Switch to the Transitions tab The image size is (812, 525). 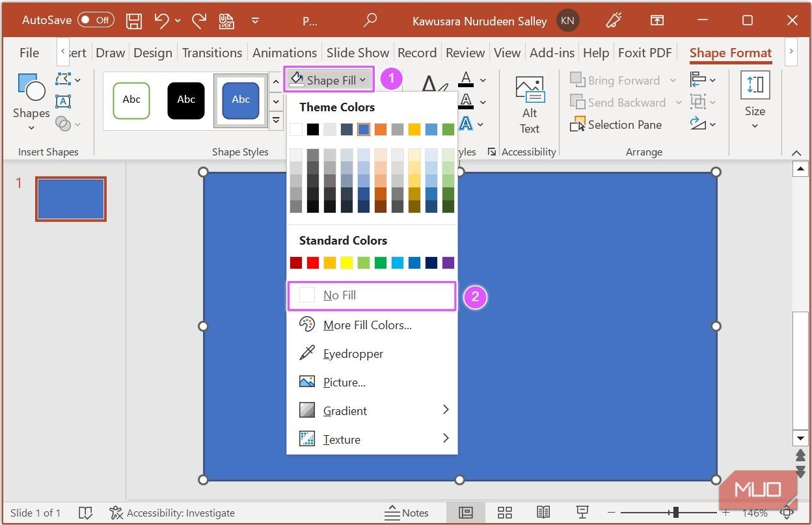[212, 53]
